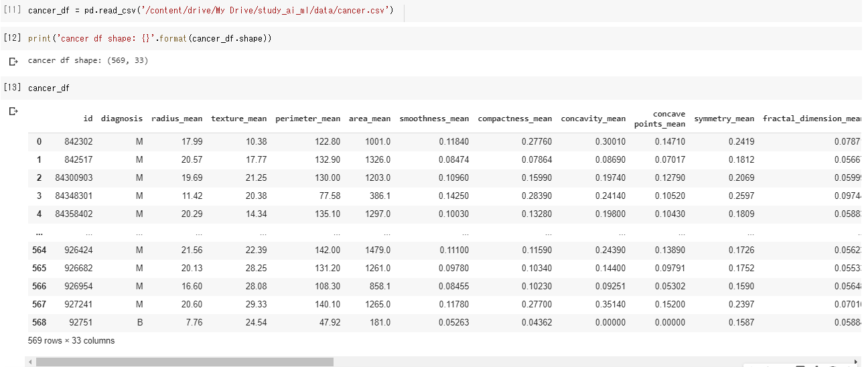Viewport: 868px width, 367px height.
Task: Click the id value 84358402
Action: point(74,214)
